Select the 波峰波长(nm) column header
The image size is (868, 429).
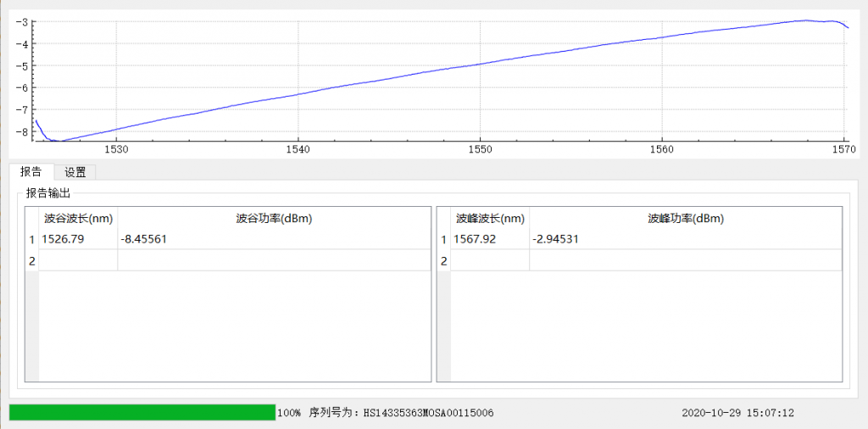[x=490, y=219]
